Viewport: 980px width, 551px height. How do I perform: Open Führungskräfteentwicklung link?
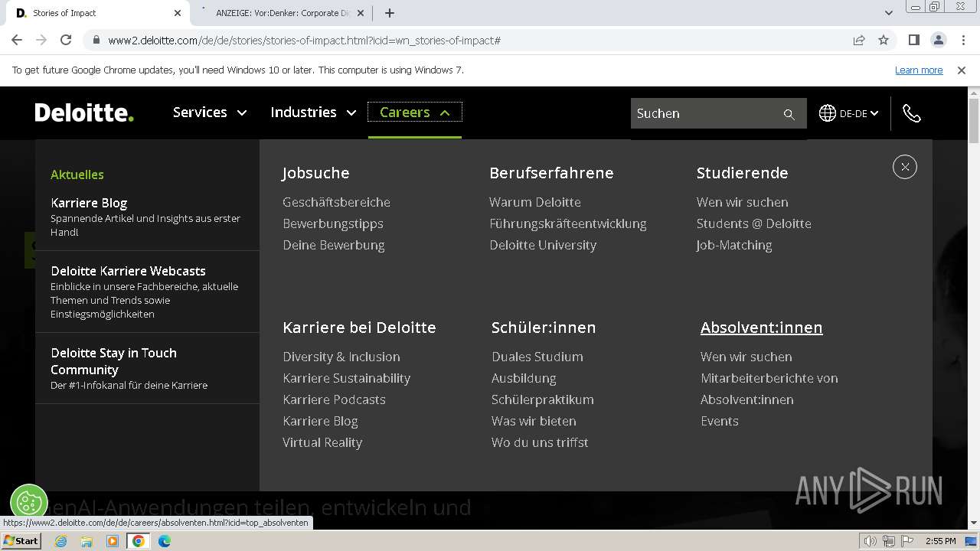click(568, 223)
